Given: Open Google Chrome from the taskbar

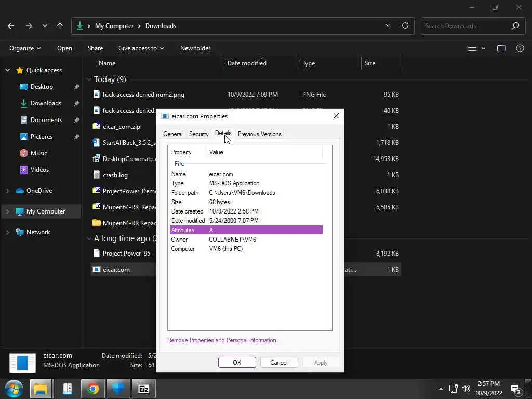Looking at the screenshot, I should pos(92,389).
